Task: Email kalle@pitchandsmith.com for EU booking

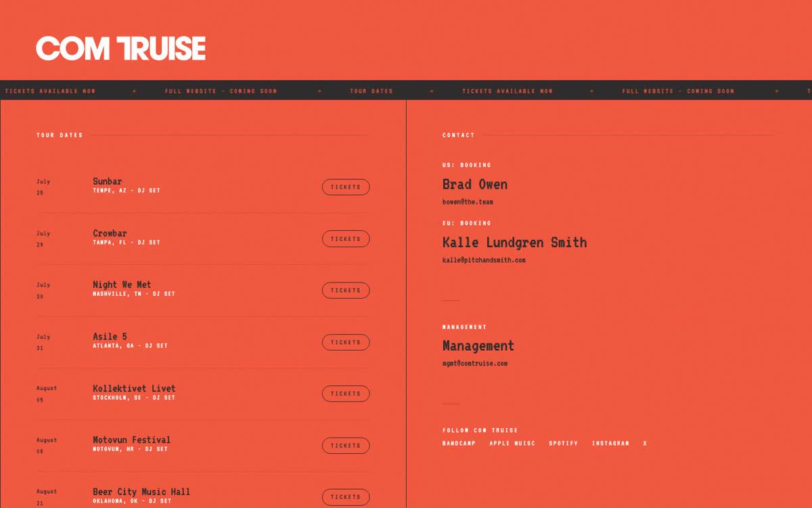Action: pos(484,260)
